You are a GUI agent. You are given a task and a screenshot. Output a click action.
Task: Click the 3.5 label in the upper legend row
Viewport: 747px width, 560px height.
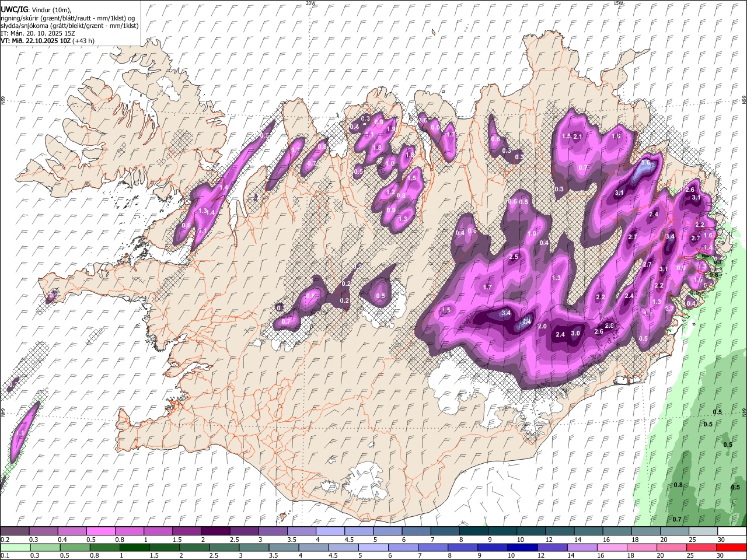(x=291, y=540)
